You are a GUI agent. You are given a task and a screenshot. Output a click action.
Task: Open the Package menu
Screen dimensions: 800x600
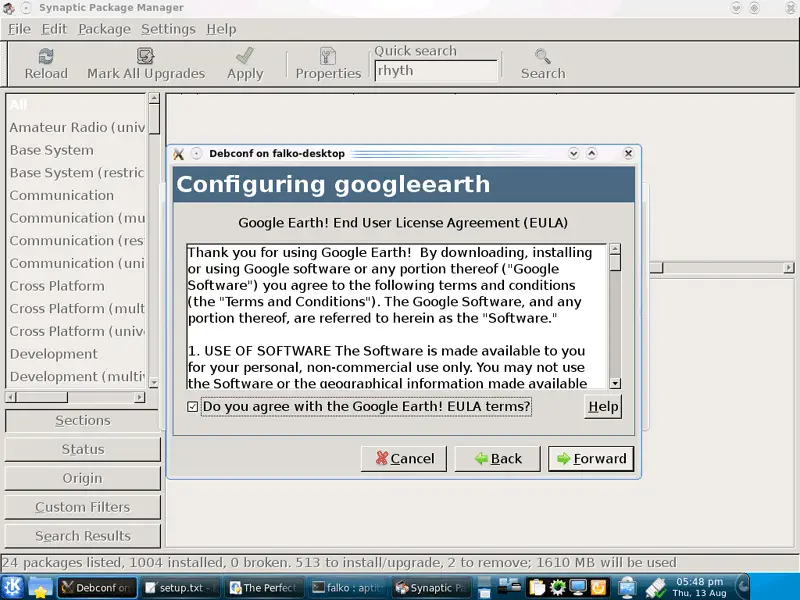[104, 29]
